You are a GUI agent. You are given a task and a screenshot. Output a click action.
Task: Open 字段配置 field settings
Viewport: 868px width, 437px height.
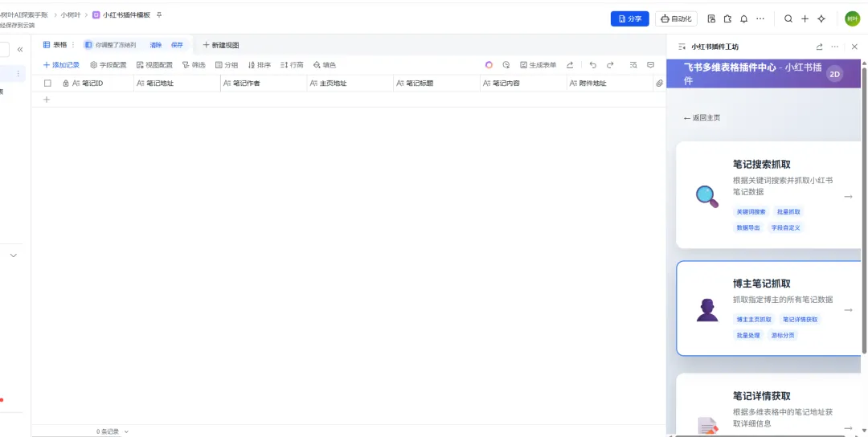pos(108,65)
